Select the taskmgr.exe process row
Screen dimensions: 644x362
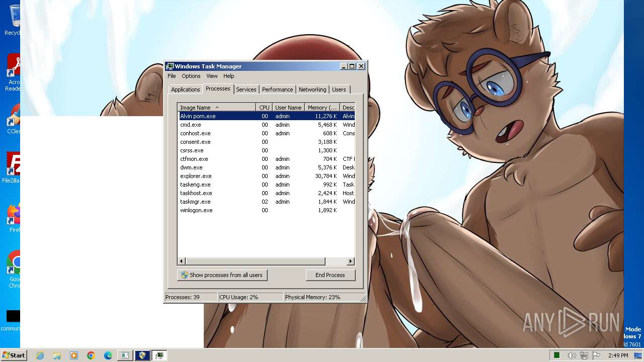pyautogui.click(x=266, y=202)
